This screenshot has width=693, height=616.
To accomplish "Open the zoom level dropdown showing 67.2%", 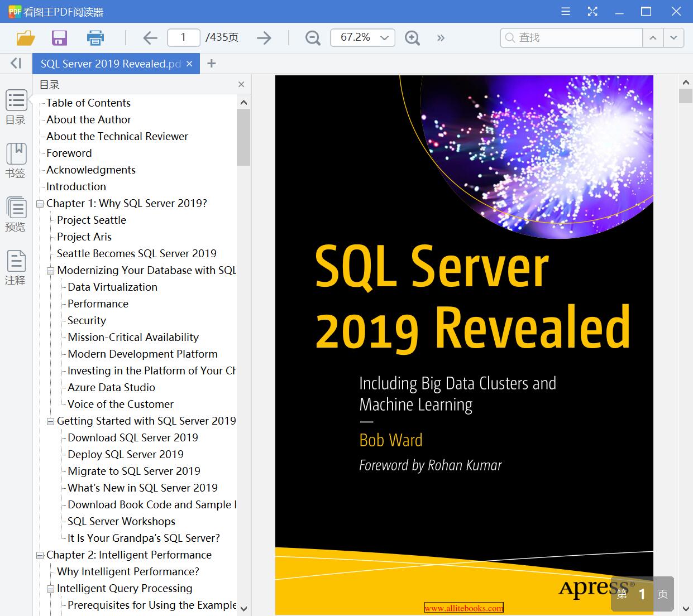I will pos(384,37).
